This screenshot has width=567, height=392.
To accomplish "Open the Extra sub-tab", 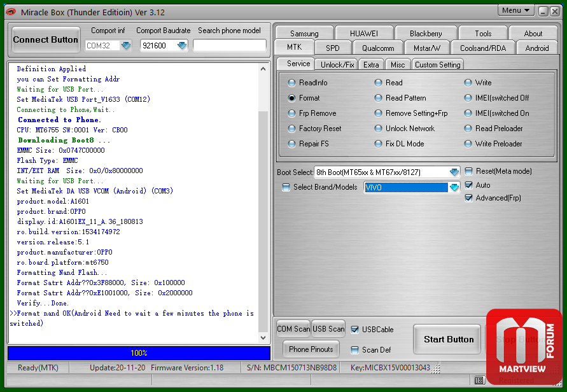I will [x=371, y=65].
